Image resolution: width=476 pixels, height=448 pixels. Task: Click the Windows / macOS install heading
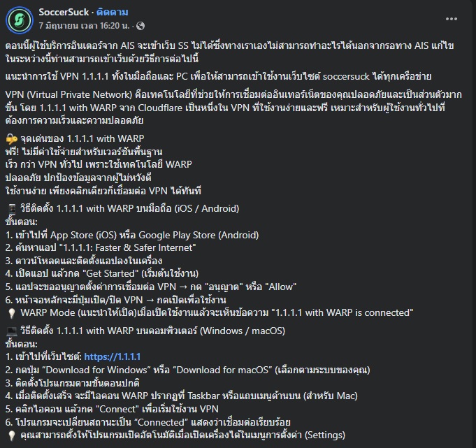[x=152, y=331]
